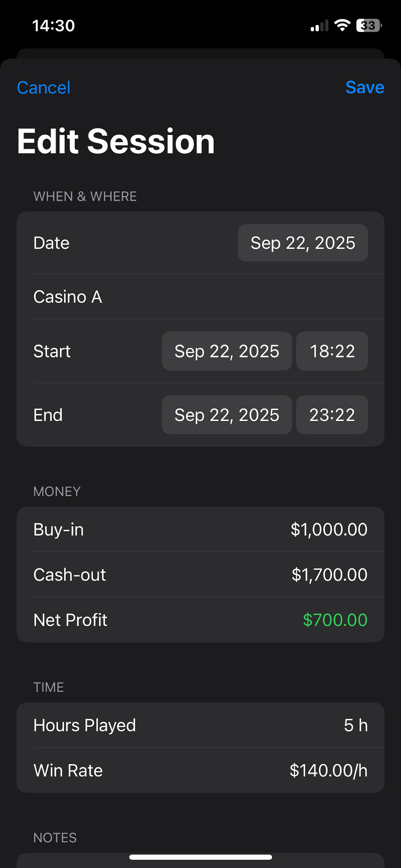Save the edited session
The height and width of the screenshot is (868, 401).
365,87
